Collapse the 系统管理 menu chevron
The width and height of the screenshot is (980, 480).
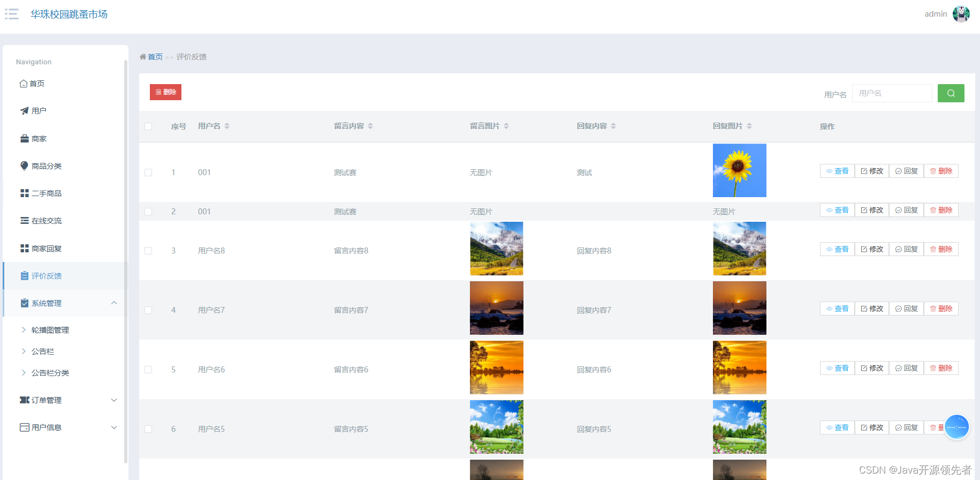[114, 303]
